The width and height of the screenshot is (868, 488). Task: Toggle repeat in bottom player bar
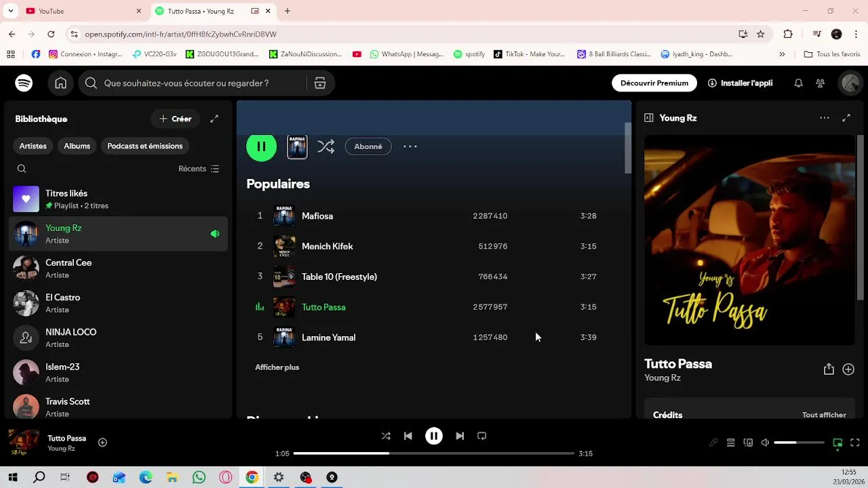pyautogui.click(x=482, y=436)
